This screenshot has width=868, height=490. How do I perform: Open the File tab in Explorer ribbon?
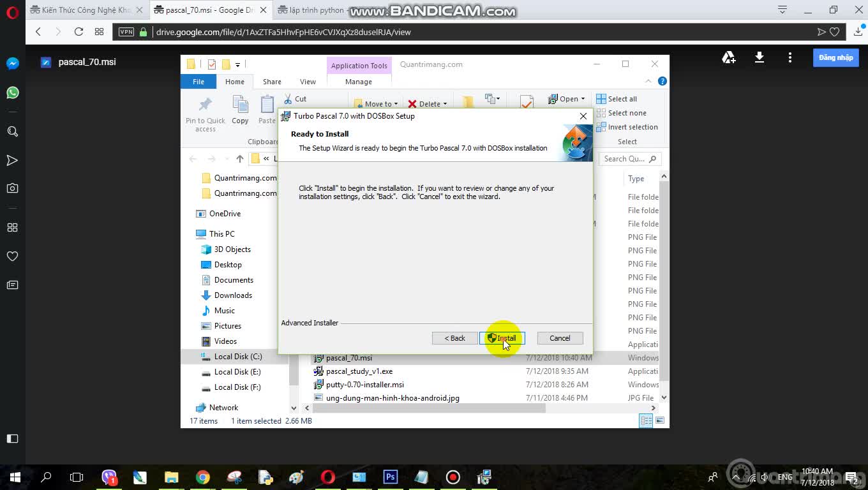coord(198,82)
